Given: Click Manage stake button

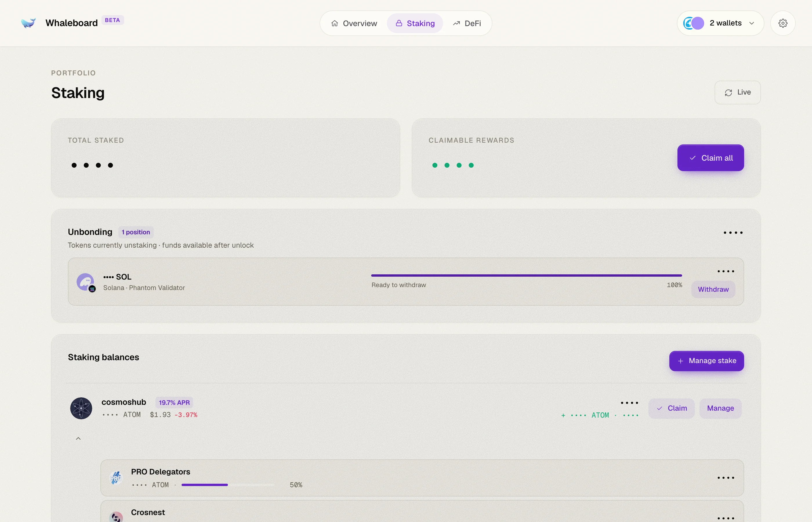Looking at the screenshot, I should [706, 361].
